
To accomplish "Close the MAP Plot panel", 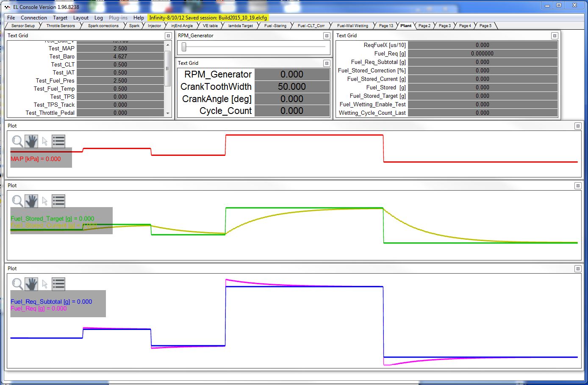I will tap(577, 126).
